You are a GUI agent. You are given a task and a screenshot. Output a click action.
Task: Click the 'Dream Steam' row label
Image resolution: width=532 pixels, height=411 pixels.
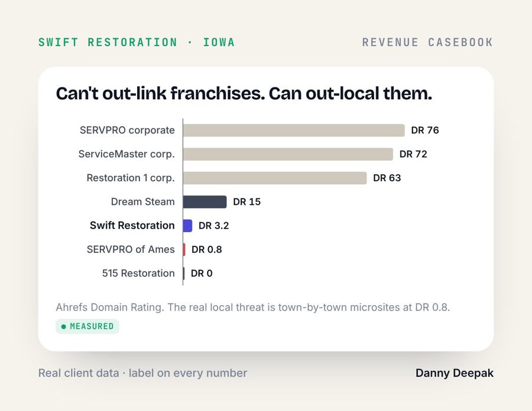click(143, 201)
